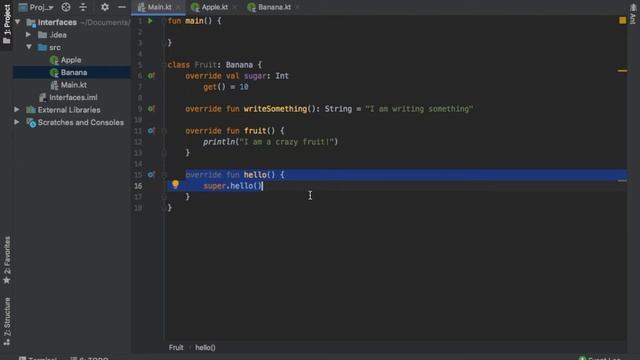Hide the Project panel with minus icon

(122, 7)
